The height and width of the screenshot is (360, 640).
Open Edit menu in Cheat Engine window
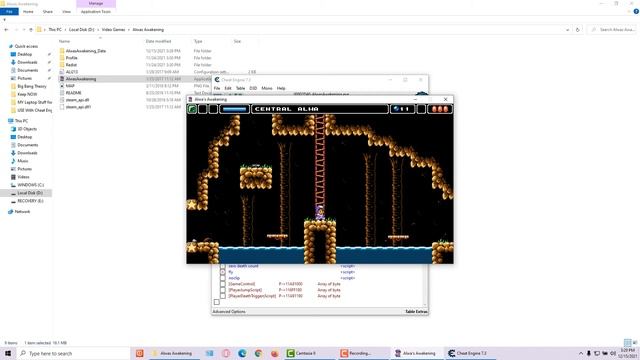point(228,88)
